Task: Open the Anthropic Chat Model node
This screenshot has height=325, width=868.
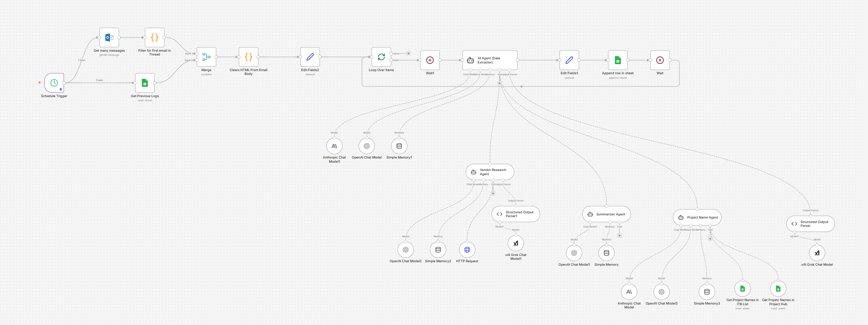Action: (x=629, y=291)
